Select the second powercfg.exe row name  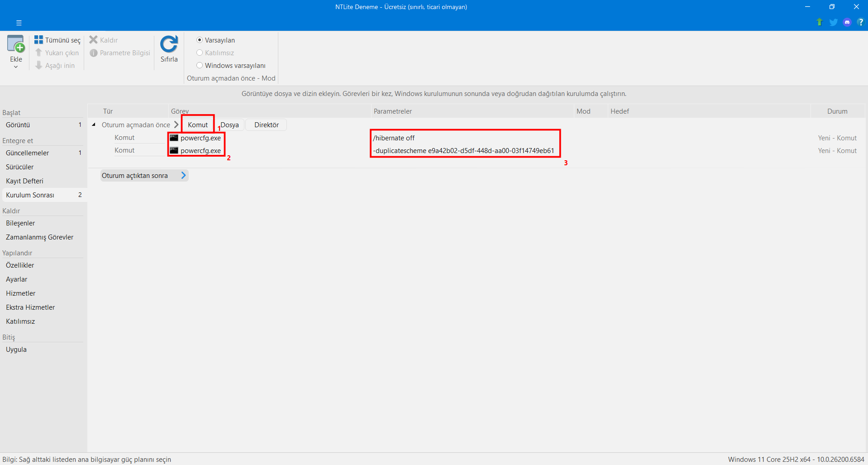pyautogui.click(x=200, y=151)
